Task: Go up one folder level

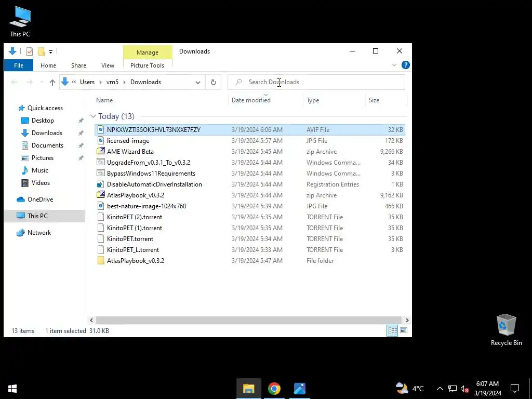Action: click(52, 82)
